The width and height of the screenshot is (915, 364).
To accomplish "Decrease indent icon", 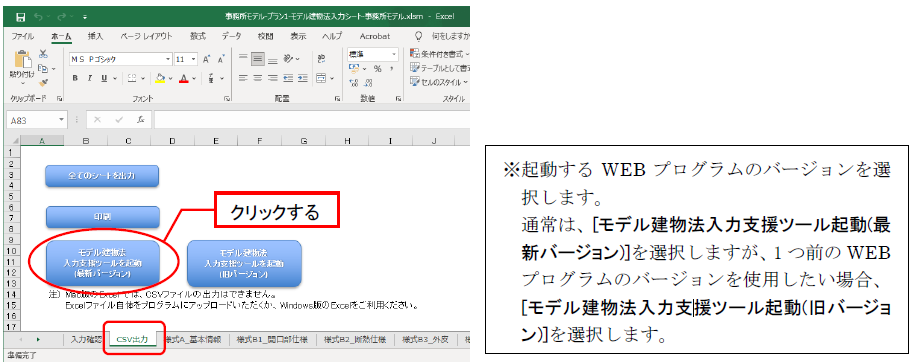I will [x=288, y=78].
